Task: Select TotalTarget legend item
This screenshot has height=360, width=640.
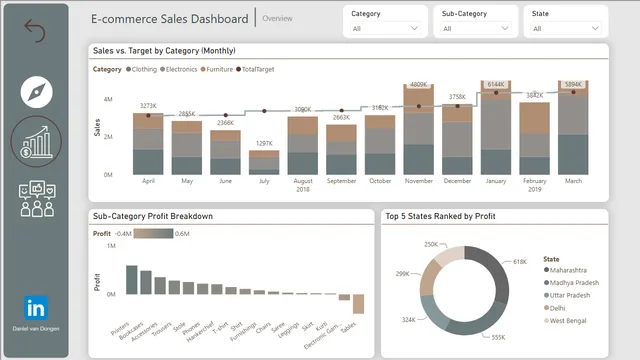Action: [255, 69]
